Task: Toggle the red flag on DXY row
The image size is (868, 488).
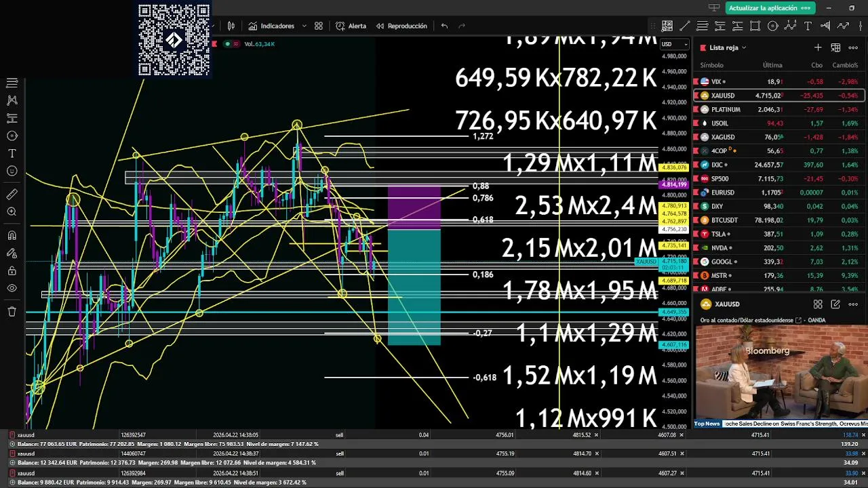Action: 696,207
